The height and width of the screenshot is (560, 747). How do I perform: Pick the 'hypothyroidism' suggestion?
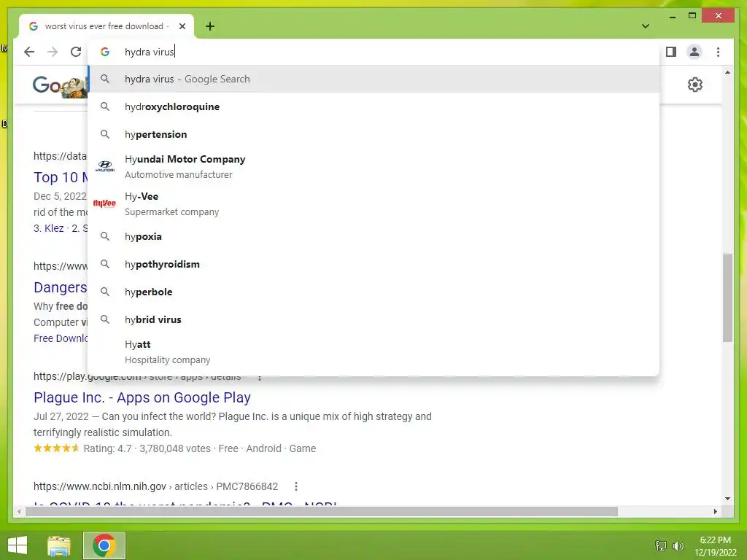pyautogui.click(x=374, y=264)
